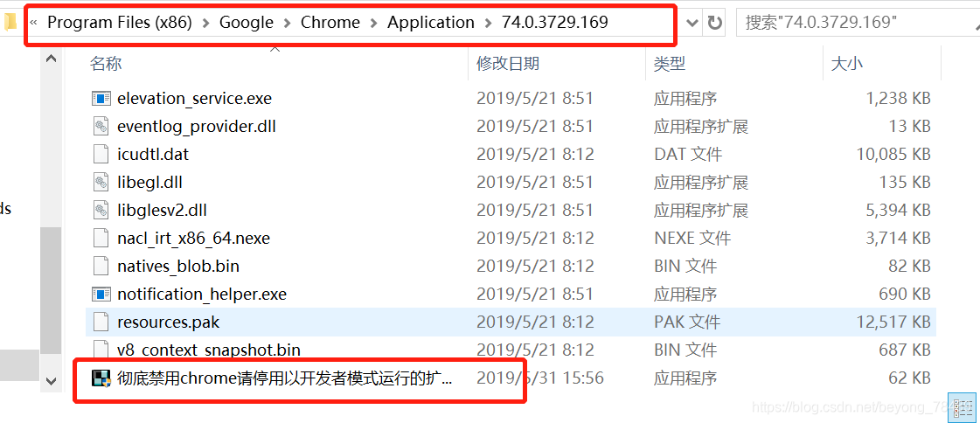
Task: Go to Chrome folder in breadcrumb
Action: pos(330,23)
